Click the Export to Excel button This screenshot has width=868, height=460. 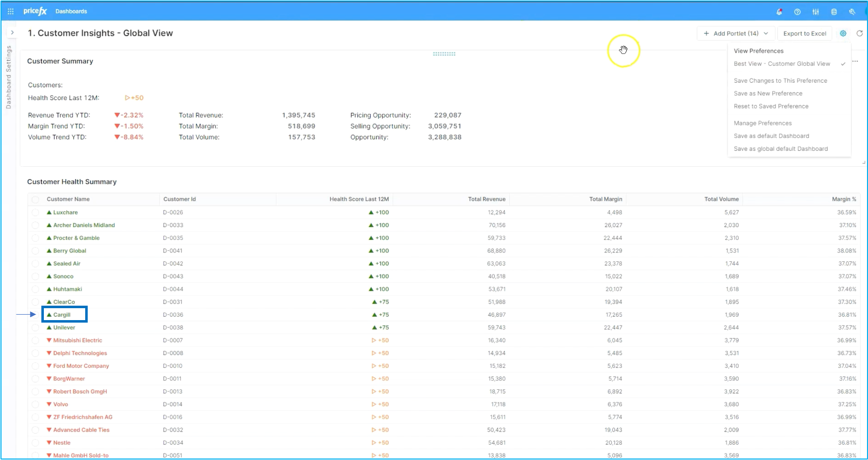[805, 33]
